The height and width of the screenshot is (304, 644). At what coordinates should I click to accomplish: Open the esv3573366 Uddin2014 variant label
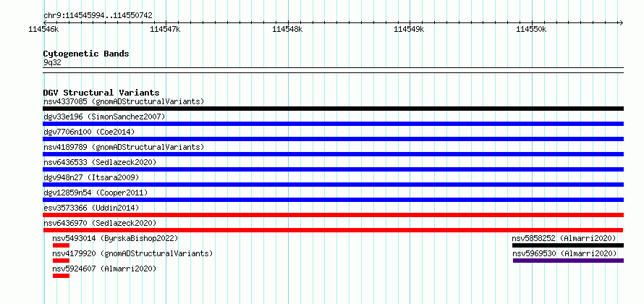point(91,208)
